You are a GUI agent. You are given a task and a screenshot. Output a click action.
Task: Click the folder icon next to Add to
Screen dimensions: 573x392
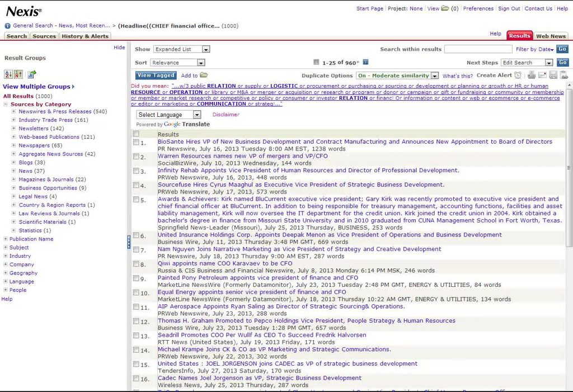204,75
